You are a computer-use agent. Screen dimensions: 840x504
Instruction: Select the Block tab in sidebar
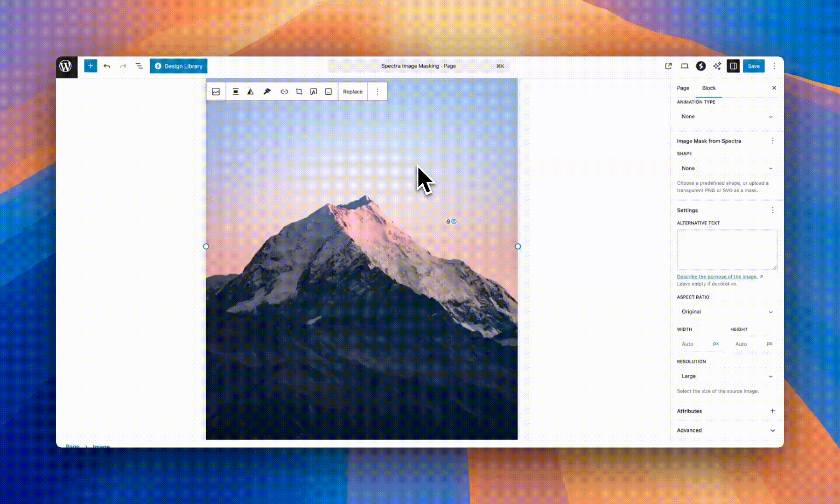tap(708, 88)
